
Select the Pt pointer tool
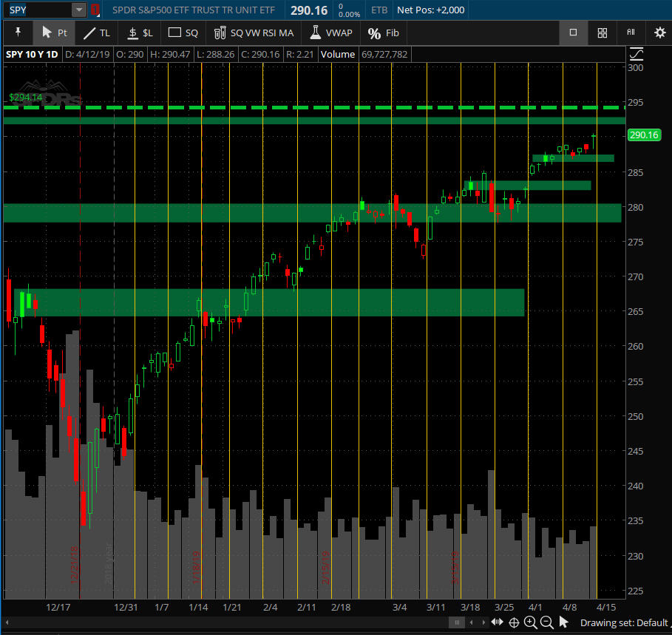pos(54,33)
